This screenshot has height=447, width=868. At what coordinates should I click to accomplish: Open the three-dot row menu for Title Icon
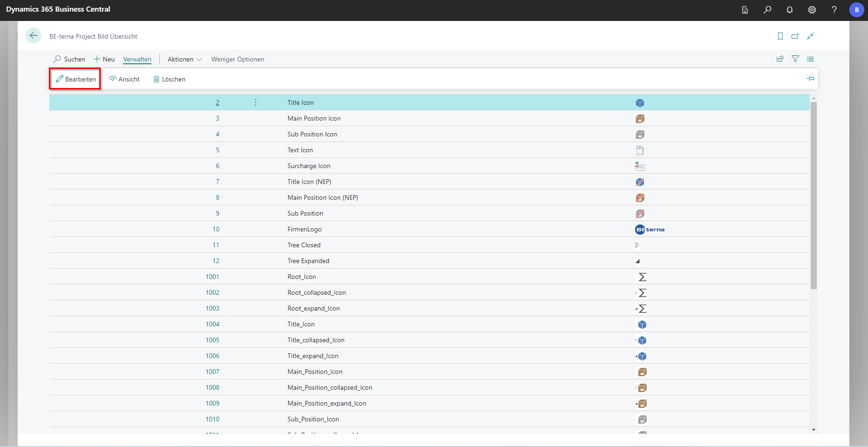click(x=255, y=102)
